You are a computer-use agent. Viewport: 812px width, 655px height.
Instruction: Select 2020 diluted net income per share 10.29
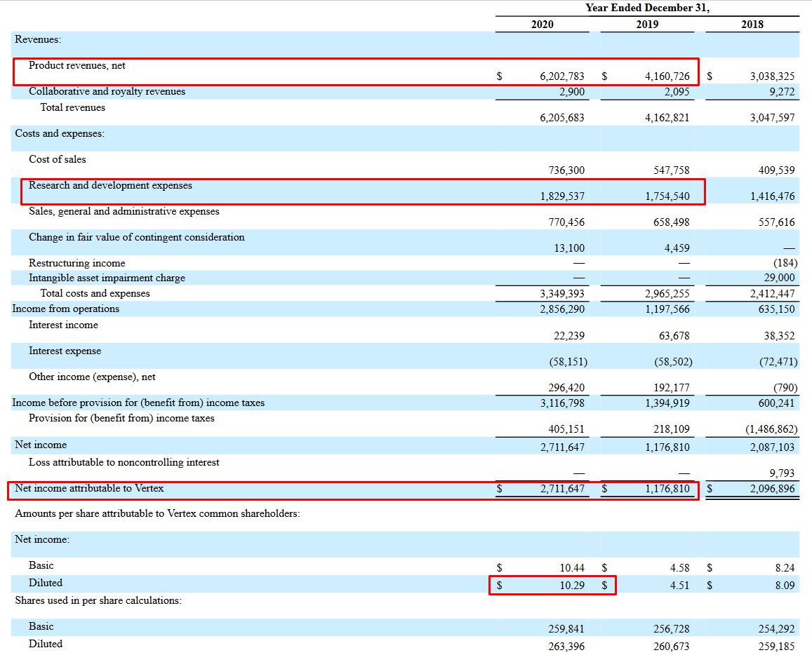click(571, 585)
